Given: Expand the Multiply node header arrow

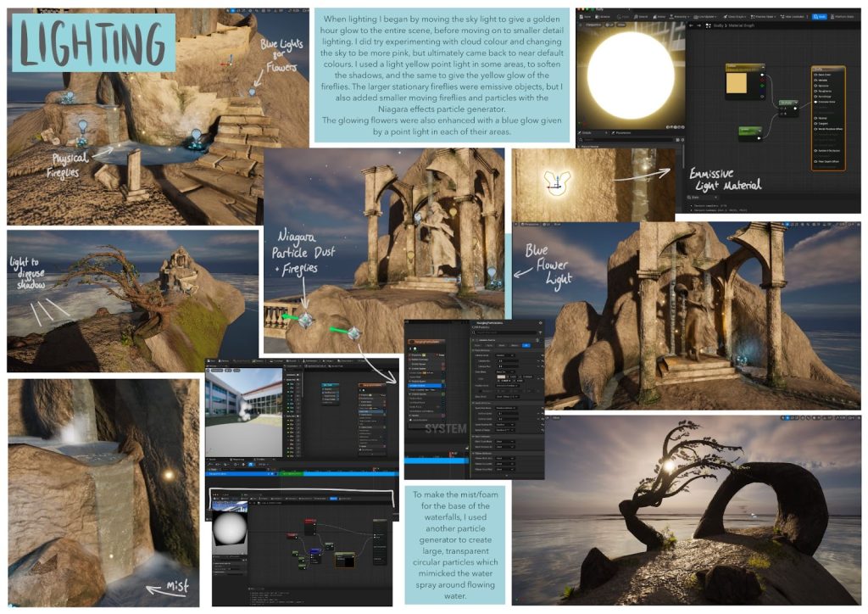Looking at the screenshot, I should click(796, 103).
